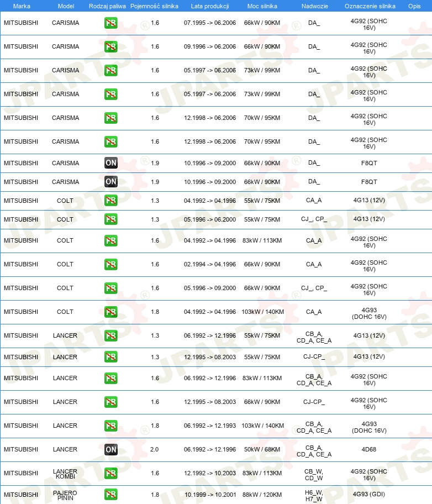Click 05.1996 -> 06.2000 production years
The image size is (432, 504).
point(210,219)
